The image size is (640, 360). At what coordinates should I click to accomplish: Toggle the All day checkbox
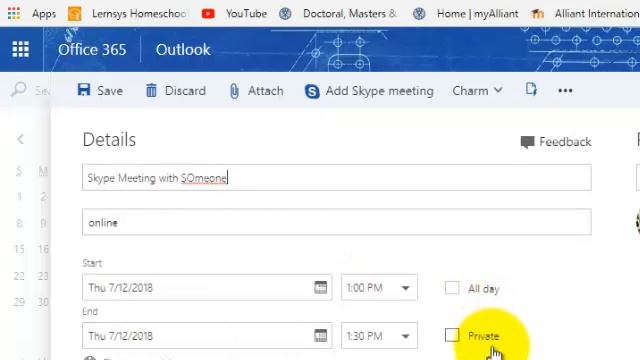[452, 288]
